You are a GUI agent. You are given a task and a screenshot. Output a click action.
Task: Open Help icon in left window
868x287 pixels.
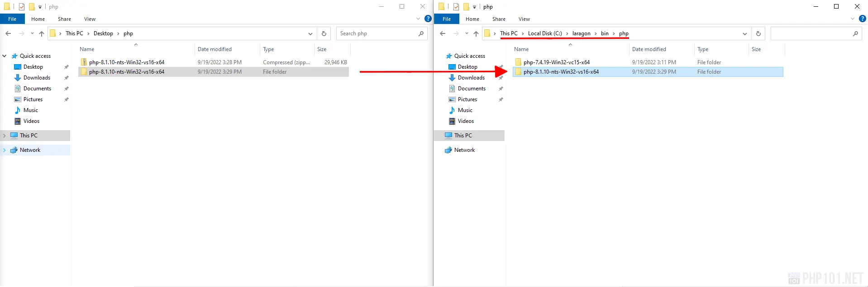[x=428, y=19]
